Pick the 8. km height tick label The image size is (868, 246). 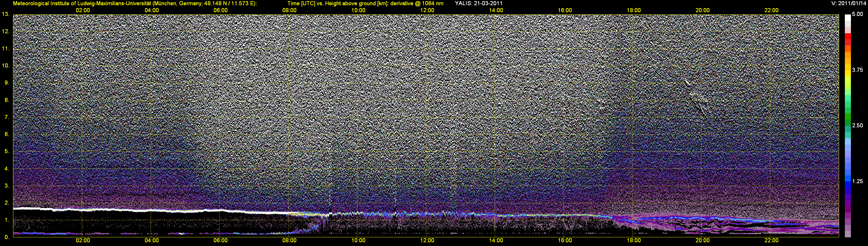7,100
